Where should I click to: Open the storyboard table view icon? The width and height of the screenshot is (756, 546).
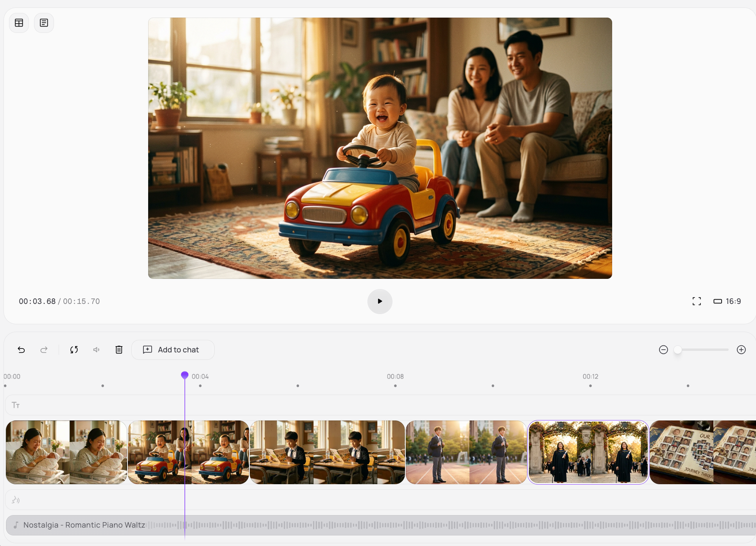19,23
